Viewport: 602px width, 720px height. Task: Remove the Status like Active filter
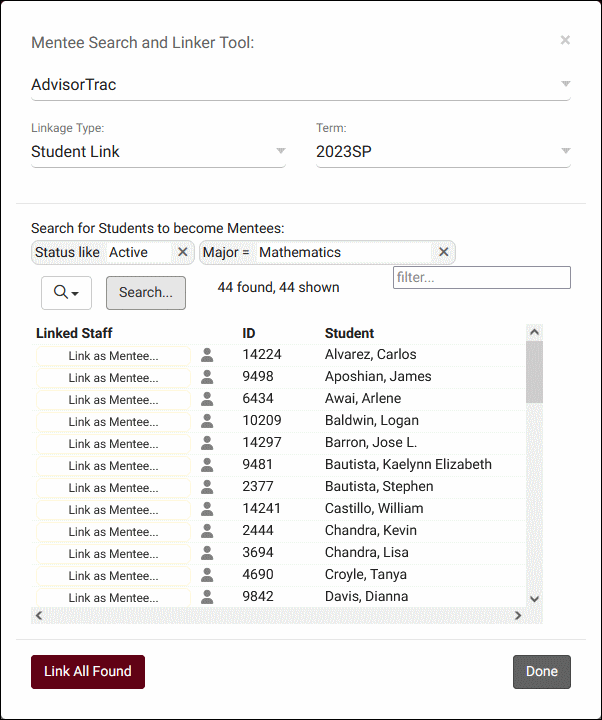tap(182, 253)
